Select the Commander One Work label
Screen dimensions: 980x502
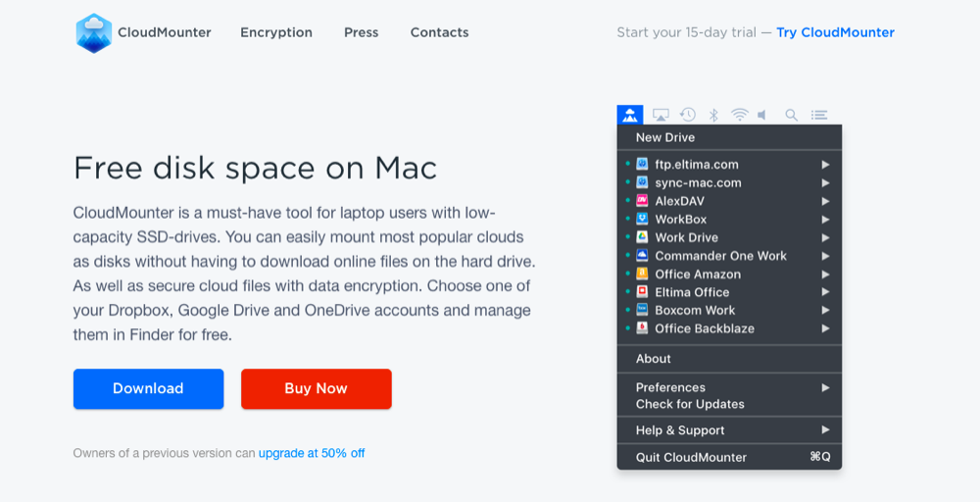coord(720,255)
